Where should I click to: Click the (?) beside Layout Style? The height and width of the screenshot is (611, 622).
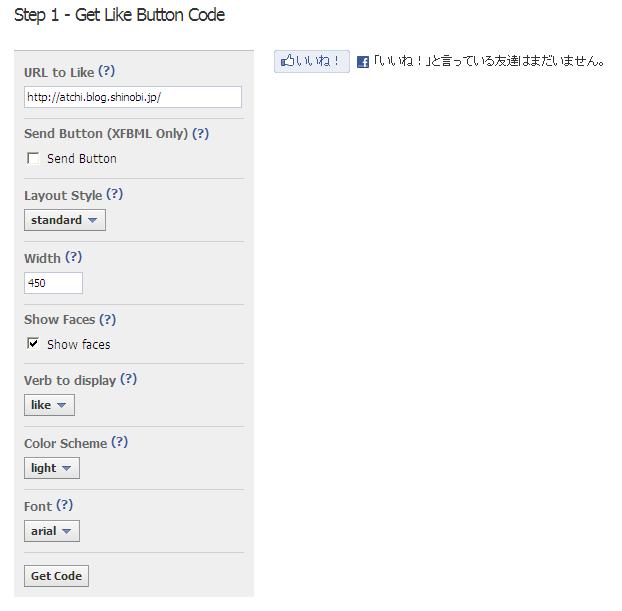(115, 194)
